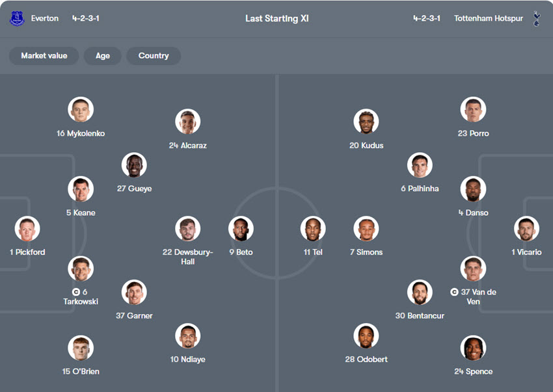Choose Simons's player portrait
Viewport: 553px width, 392px height.
click(x=366, y=229)
